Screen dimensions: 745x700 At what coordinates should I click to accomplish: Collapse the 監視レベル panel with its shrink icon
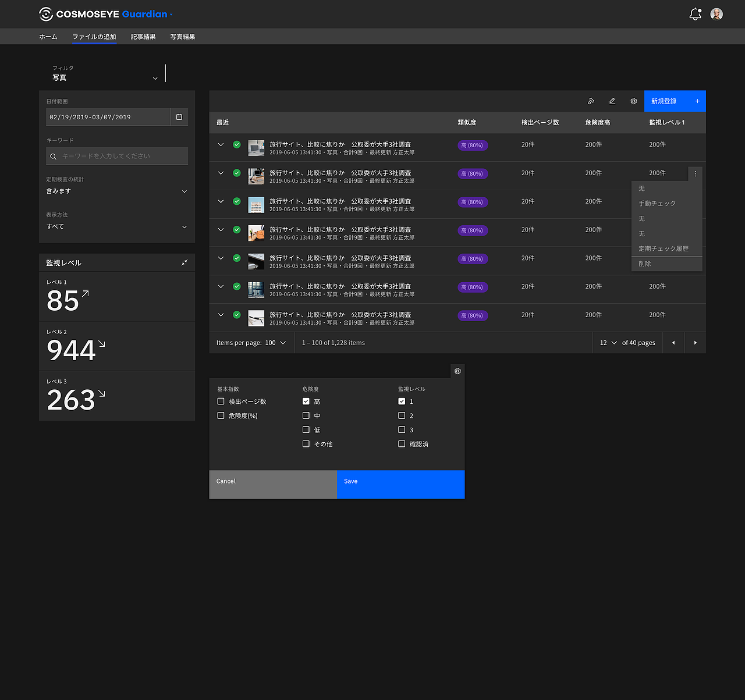185,262
